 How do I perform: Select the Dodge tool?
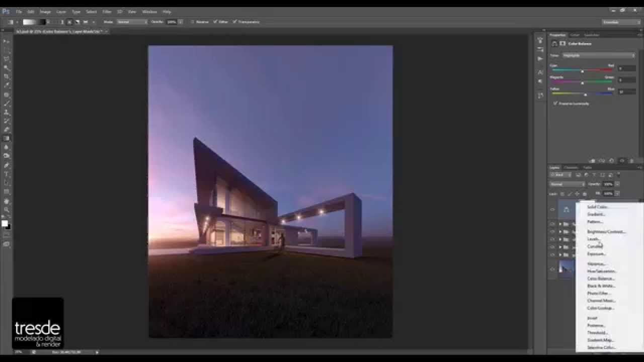7,156
